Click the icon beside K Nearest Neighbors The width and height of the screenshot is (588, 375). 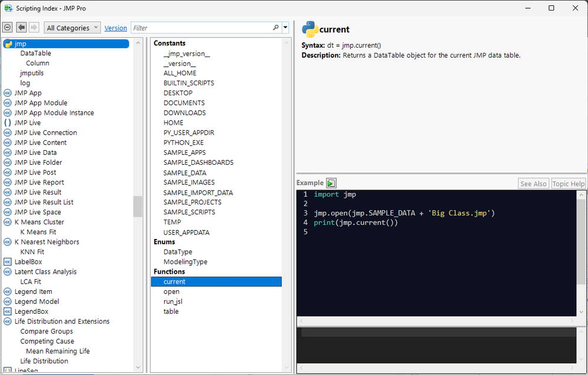pos(8,242)
